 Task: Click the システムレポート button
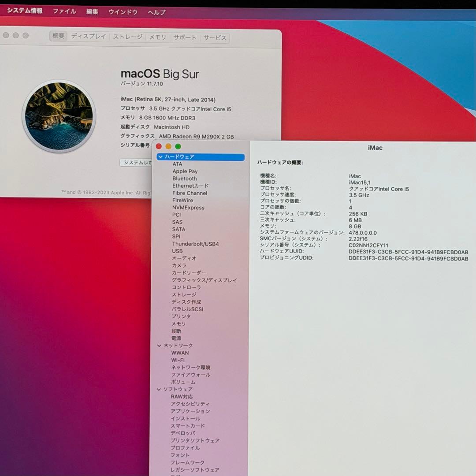click(137, 163)
